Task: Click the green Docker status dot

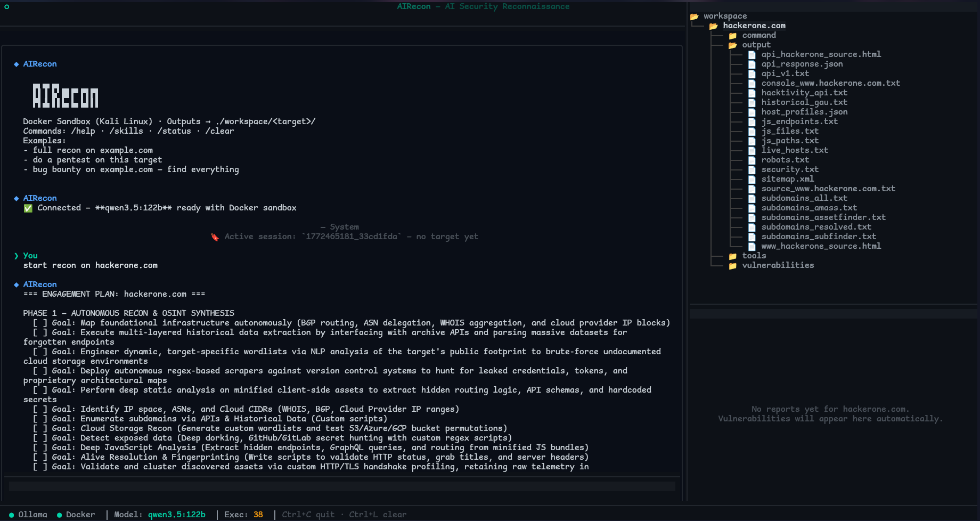Action: point(60,515)
